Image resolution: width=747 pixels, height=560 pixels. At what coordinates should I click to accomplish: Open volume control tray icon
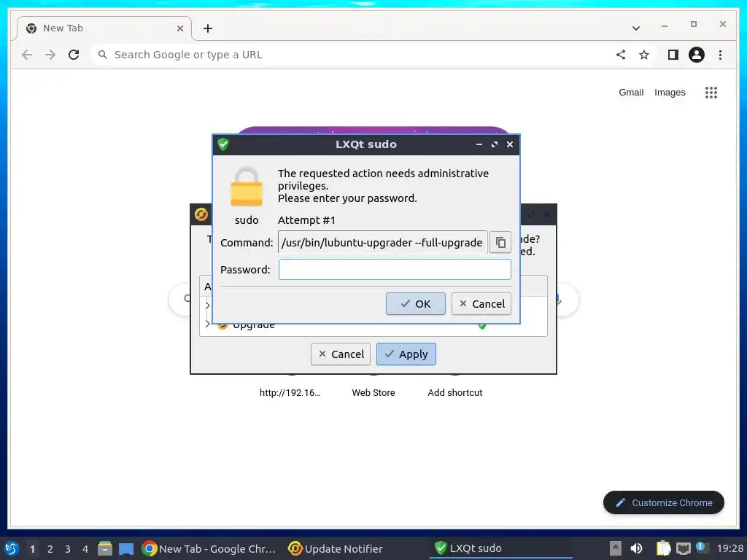pyautogui.click(x=636, y=548)
